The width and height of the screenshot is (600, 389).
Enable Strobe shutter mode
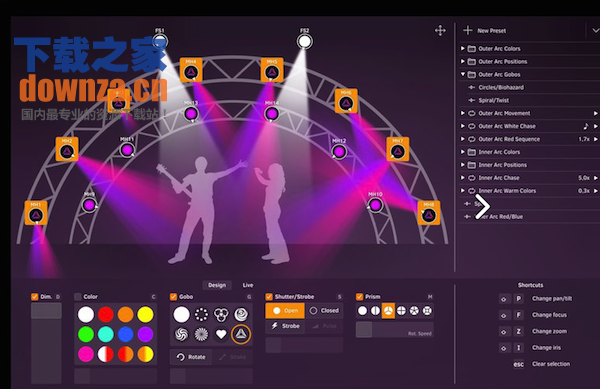point(285,326)
